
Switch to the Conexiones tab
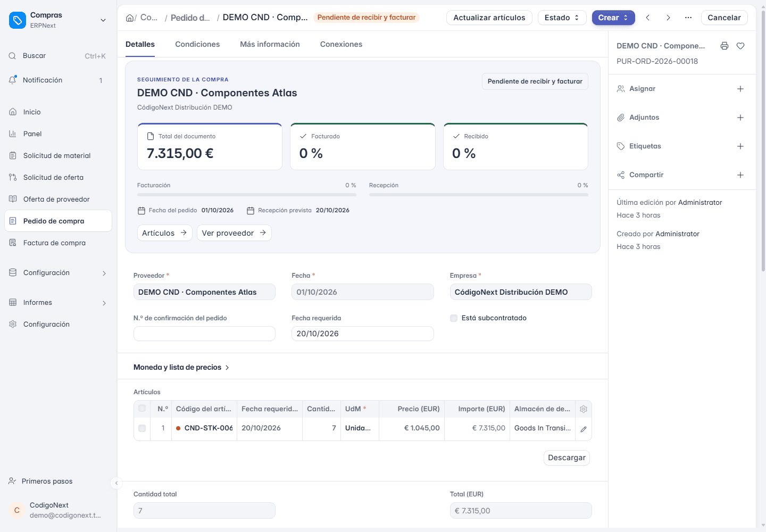[x=341, y=44]
